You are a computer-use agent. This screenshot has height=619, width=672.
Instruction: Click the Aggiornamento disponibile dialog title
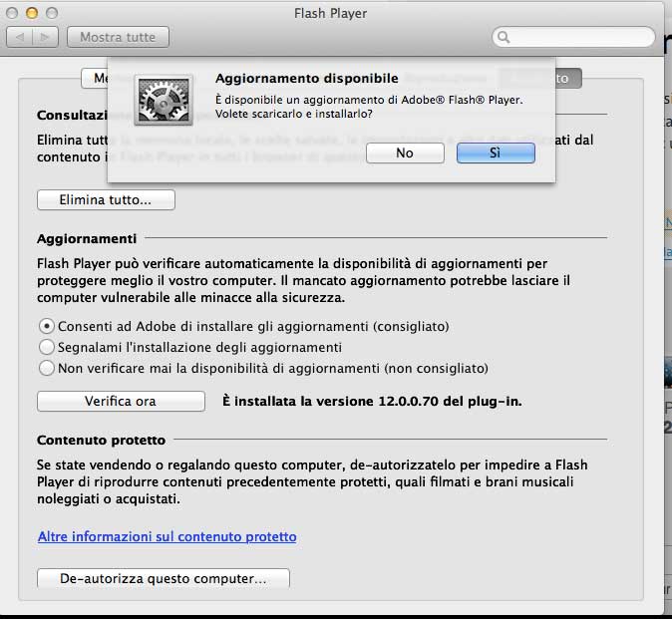(307, 79)
